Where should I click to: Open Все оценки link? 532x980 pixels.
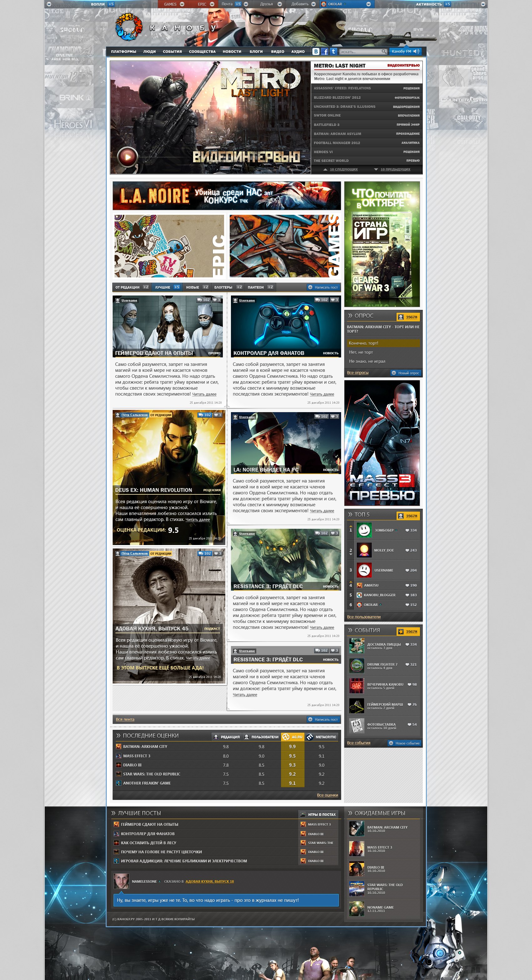(x=328, y=795)
